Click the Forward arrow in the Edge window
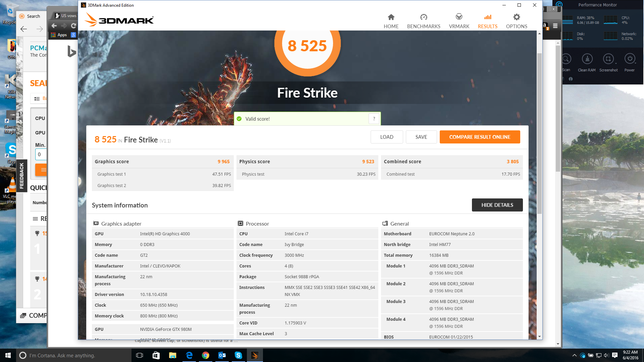This screenshot has width=644, height=362. click(40, 29)
